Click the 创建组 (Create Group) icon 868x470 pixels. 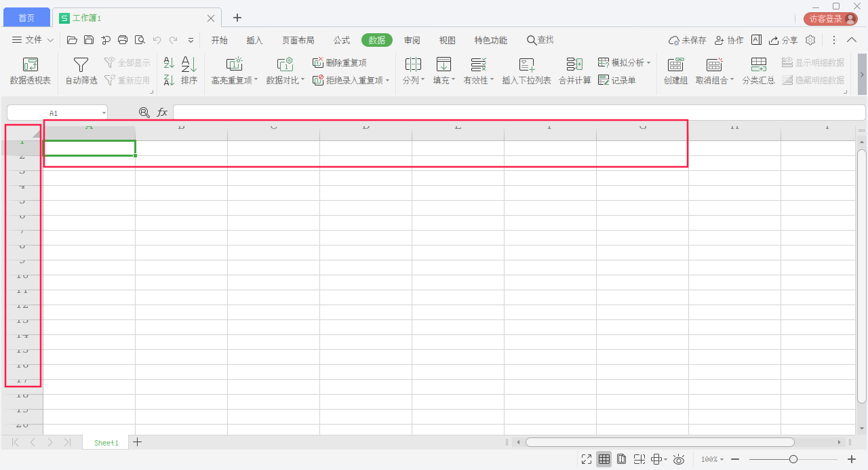coord(675,70)
